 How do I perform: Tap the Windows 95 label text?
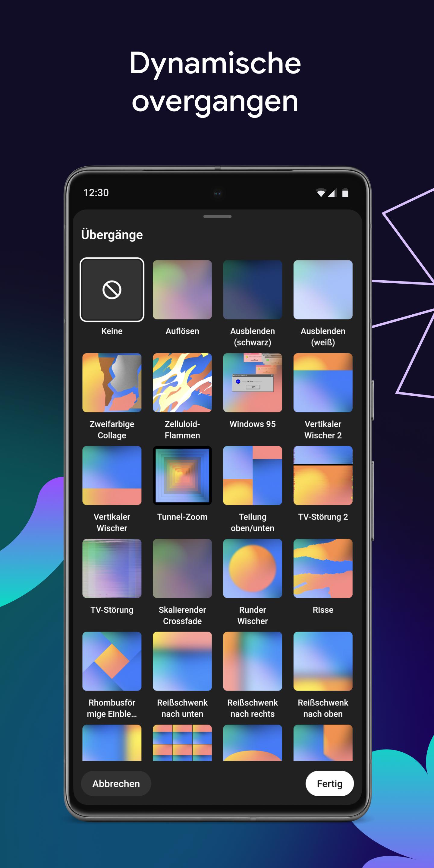pos(252,424)
